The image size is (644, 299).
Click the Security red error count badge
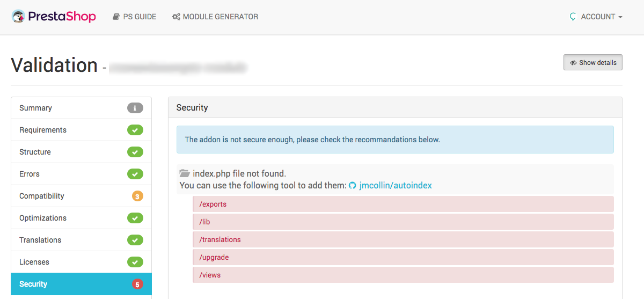137,284
